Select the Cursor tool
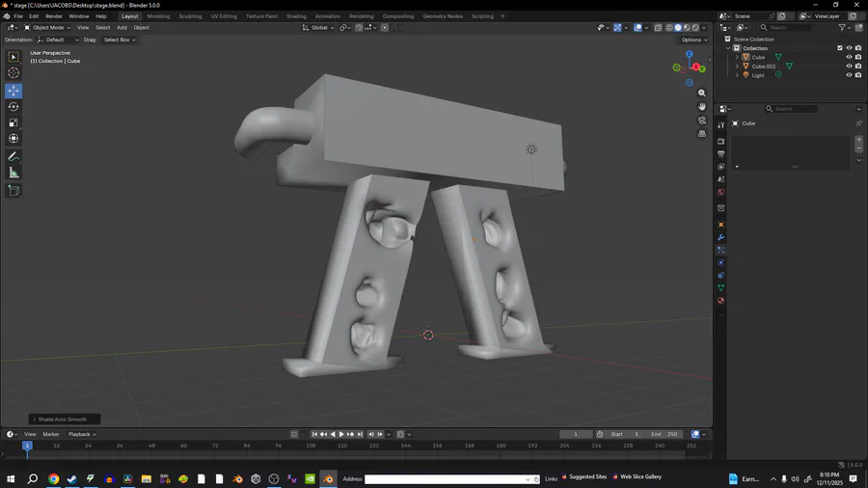This screenshot has width=868, height=488. click(x=14, y=73)
